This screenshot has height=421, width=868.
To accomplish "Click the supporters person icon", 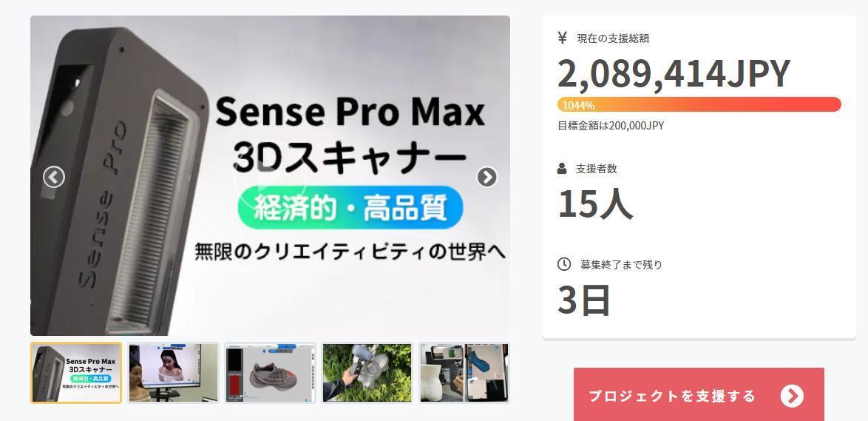I will [x=562, y=169].
